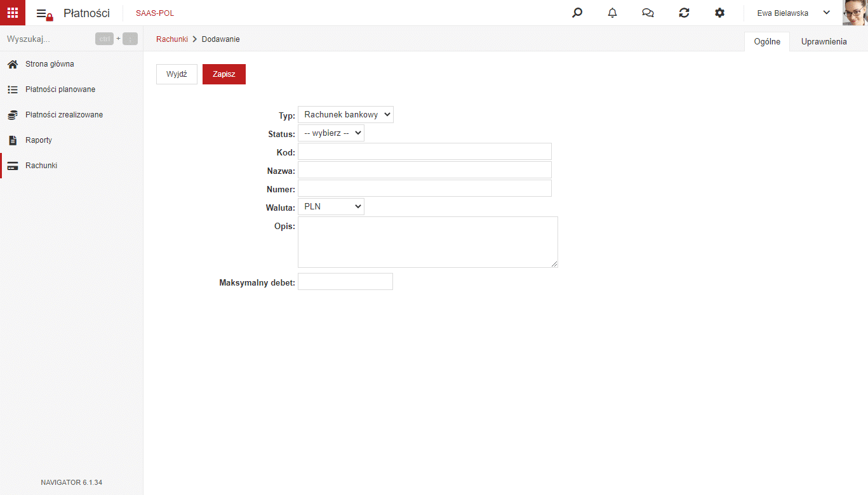The image size is (868, 495).
Task: Open Płatności zrealizowane coins icon
Action: (12, 115)
